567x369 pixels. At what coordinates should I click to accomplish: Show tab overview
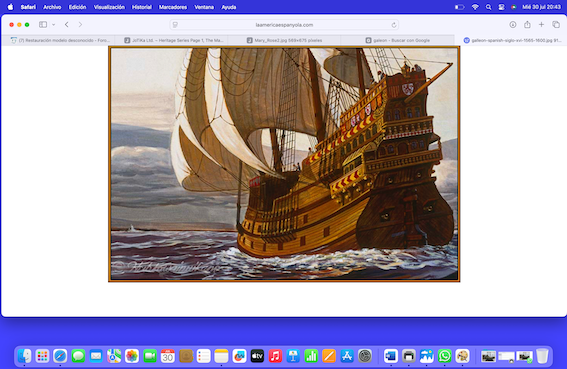pyautogui.click(x=556, y=25)
